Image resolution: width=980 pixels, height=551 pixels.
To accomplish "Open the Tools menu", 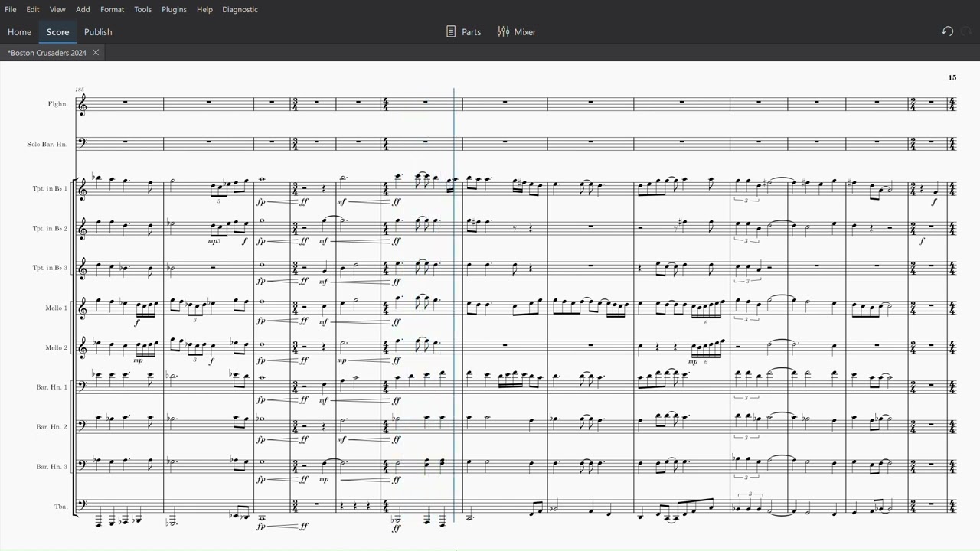I will [x=142, y=9].
